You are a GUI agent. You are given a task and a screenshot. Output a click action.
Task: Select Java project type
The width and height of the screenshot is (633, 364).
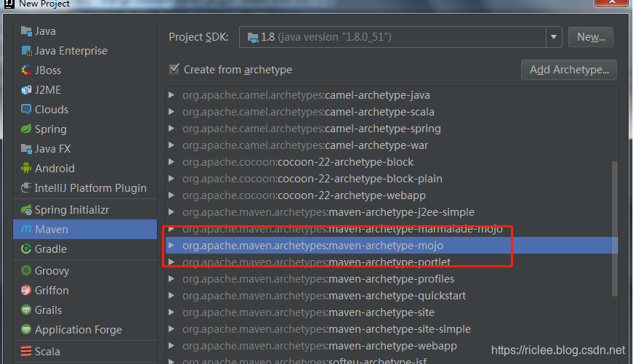pyautogui.click(x=85, y=31)
